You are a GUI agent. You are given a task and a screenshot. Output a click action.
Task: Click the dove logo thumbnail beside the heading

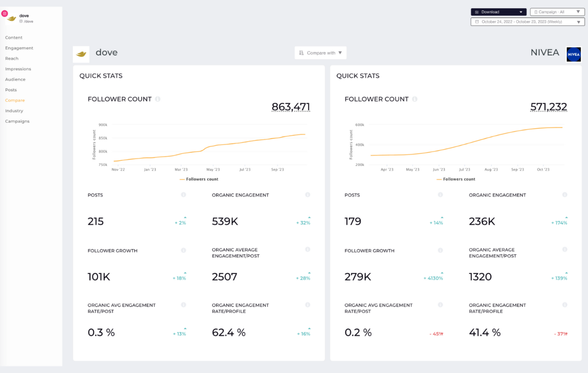click(81, 54)
